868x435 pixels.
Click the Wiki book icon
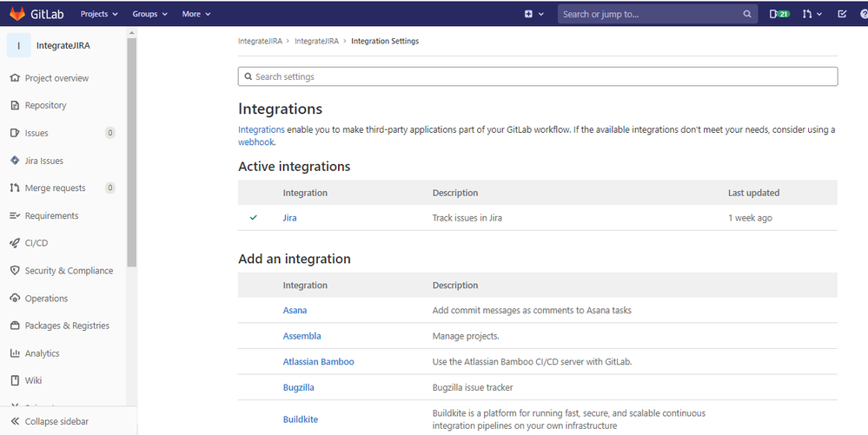(x=15, y=381)
